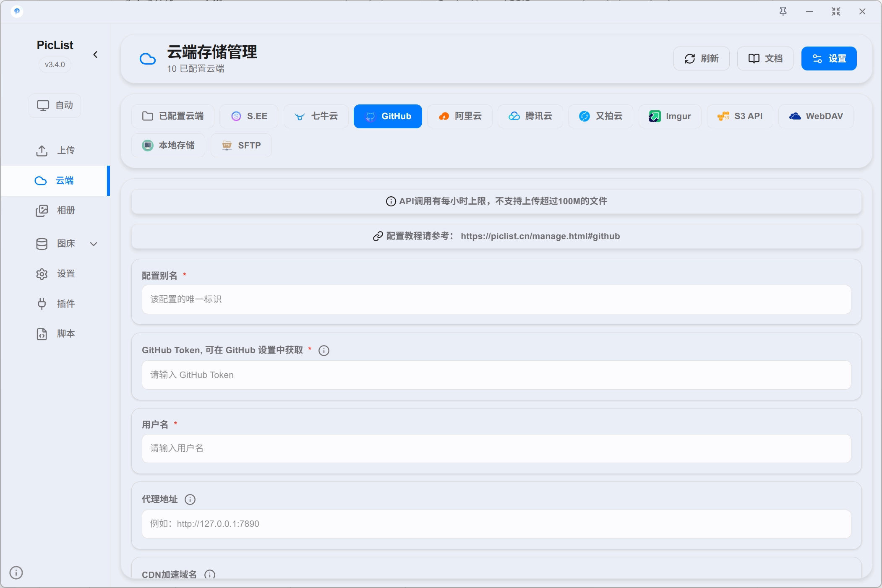
Task: Switch to the 腾讯云 tab
Action: [x=530, y=116]
